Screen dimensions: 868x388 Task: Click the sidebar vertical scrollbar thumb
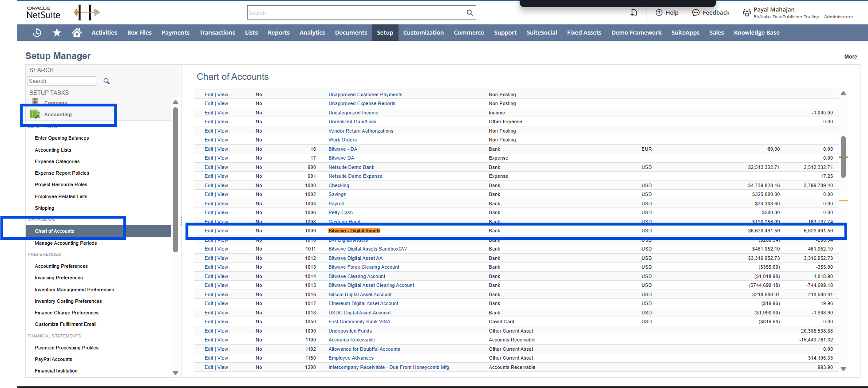(x=175, y=179)
